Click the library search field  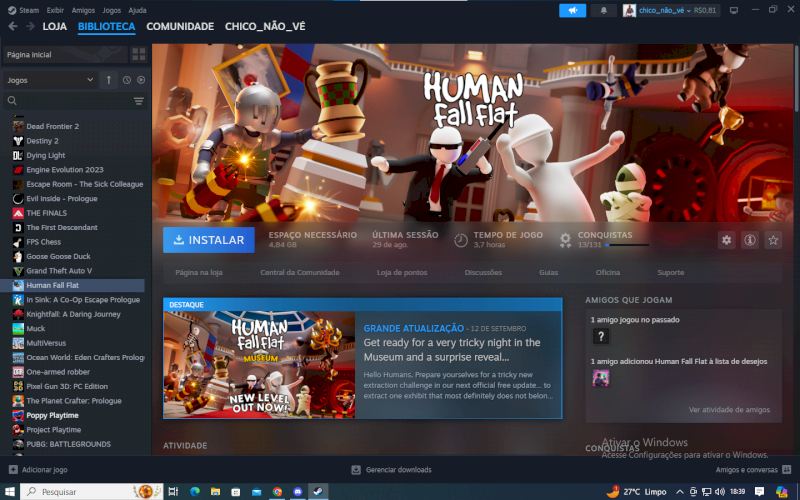pos(75,101)
